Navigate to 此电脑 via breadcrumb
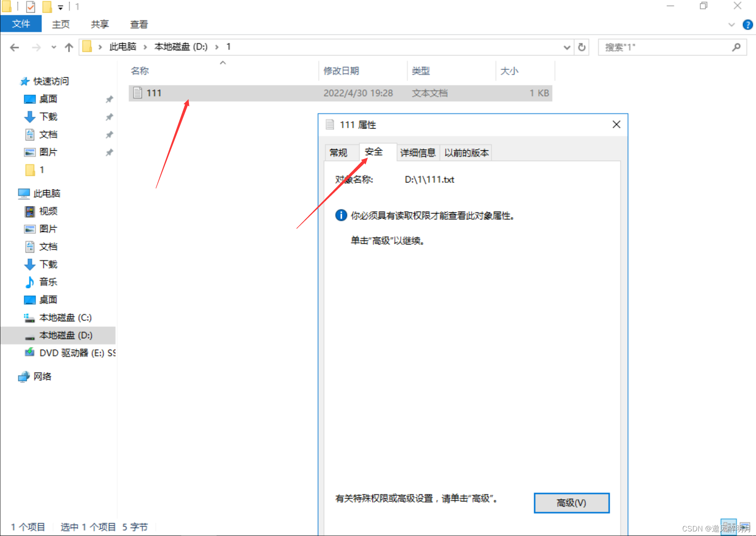This screenshot has height=536, width=756. click(x=122, y=47)
